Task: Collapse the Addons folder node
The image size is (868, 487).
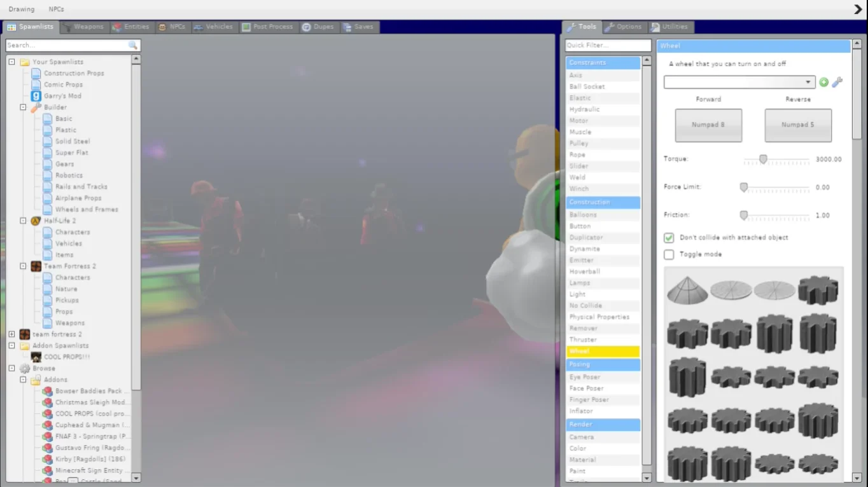Action: point(23,380)
